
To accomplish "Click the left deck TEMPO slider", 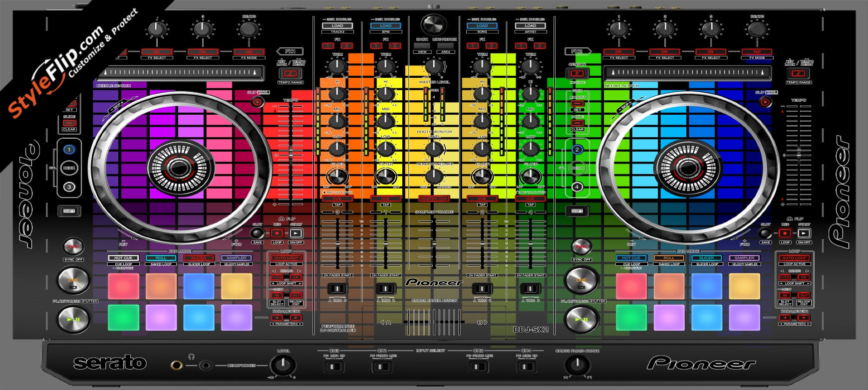I will (x=290, y=155).
